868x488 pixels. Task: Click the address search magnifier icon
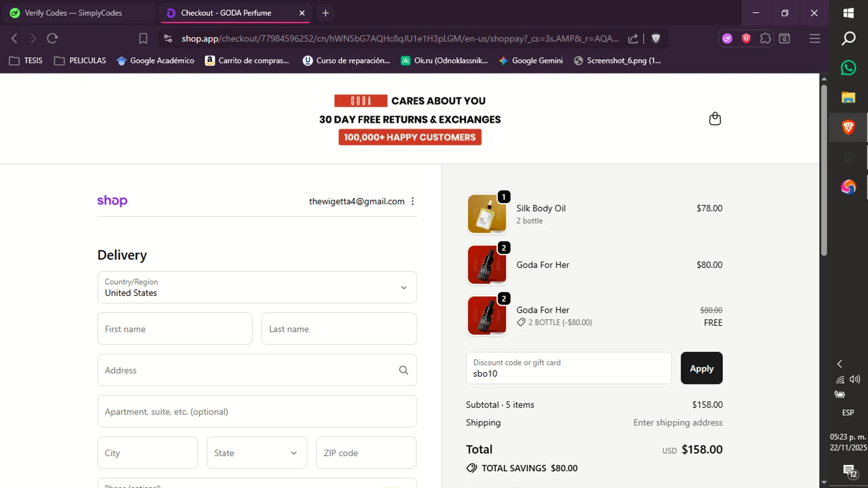pyautogui.click(x=403, y=370)
